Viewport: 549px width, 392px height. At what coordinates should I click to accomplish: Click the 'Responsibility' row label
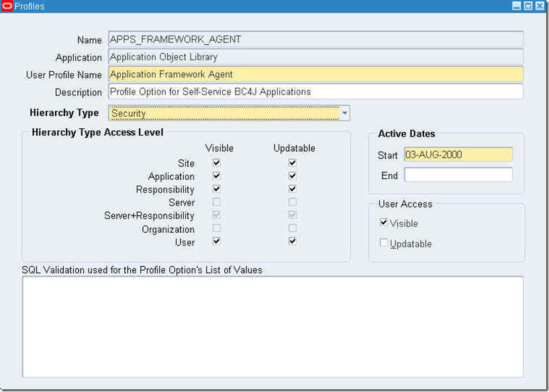(165, 189)
